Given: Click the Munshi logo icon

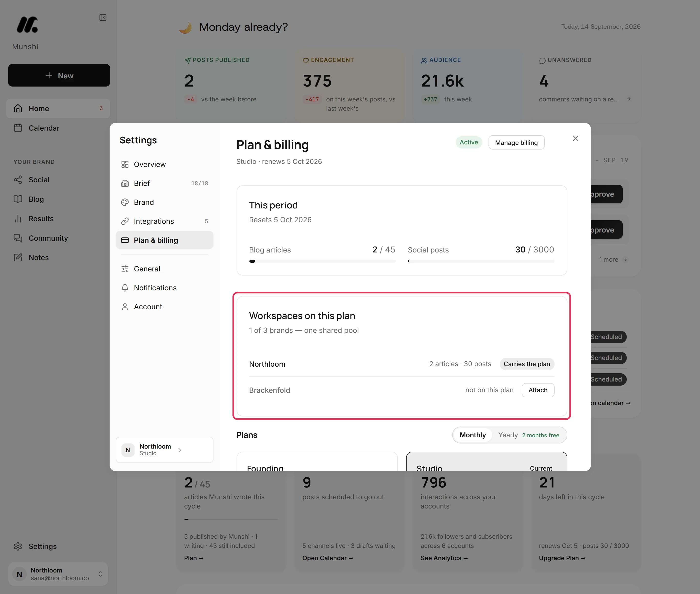Looking at the screenshot, I should click(x=27, y=25).
